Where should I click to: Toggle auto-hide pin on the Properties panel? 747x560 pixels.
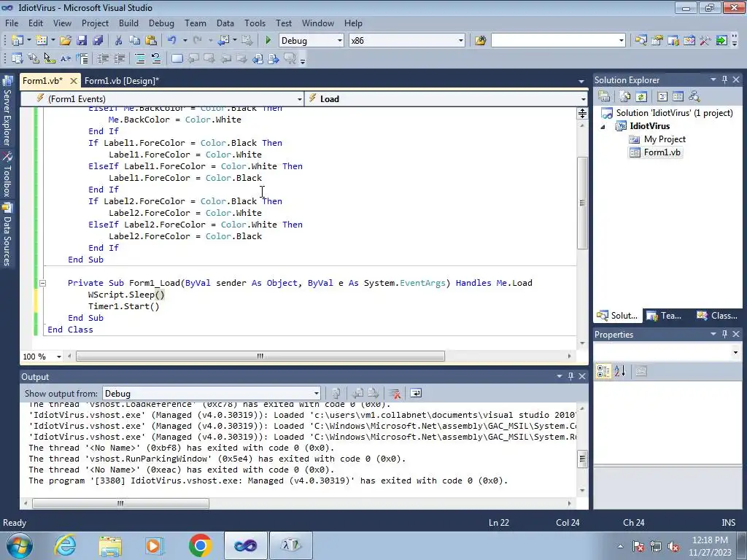(x=724, y=334)
